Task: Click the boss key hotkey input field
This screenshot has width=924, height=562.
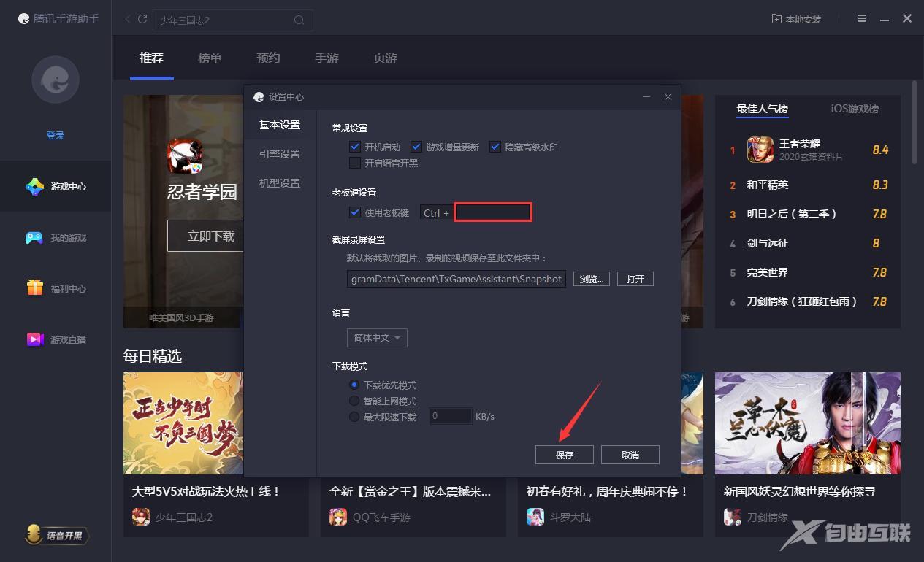Action: coord(493,212)
